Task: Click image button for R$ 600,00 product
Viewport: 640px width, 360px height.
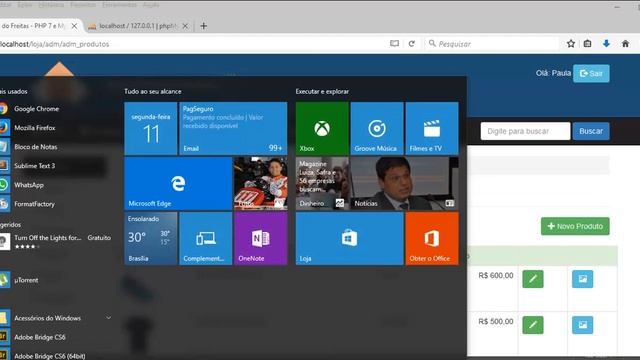Action: 582,279
